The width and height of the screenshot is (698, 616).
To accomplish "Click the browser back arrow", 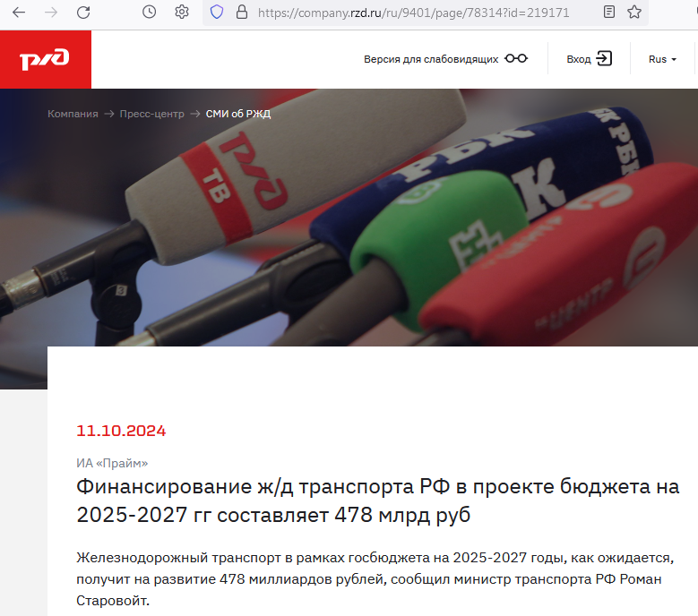I will tap(19, 13).
